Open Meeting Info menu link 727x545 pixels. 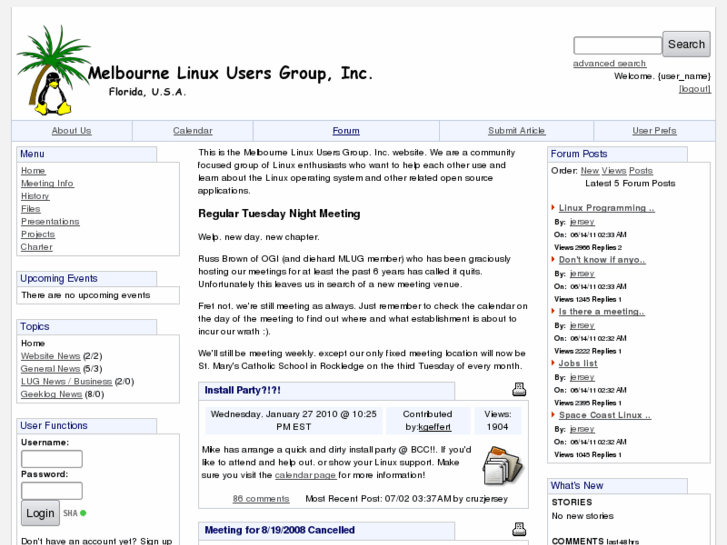point(47,183)
